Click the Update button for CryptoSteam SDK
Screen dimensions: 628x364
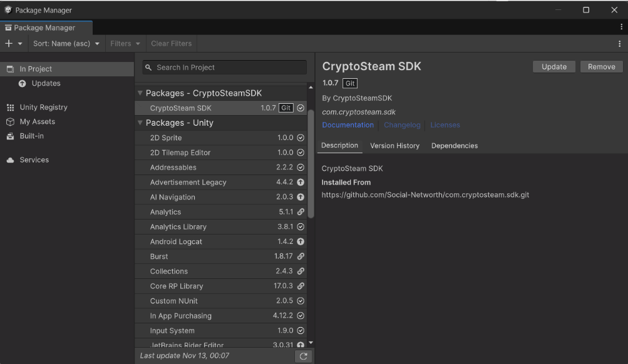[554, 67]
